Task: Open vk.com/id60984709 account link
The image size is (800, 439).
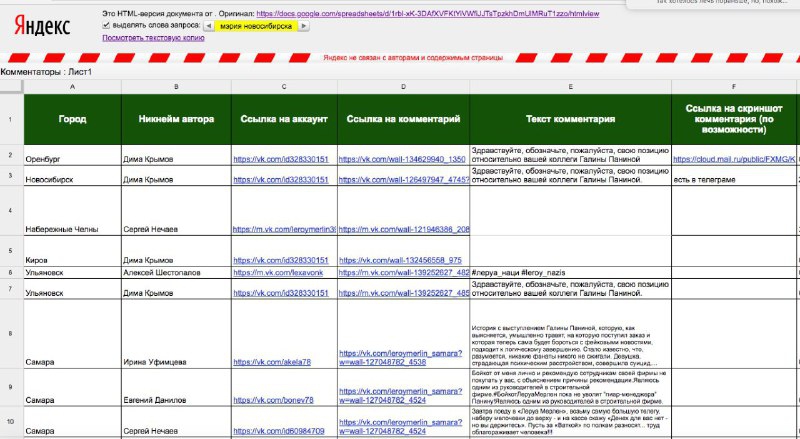Action: [279, 431]
